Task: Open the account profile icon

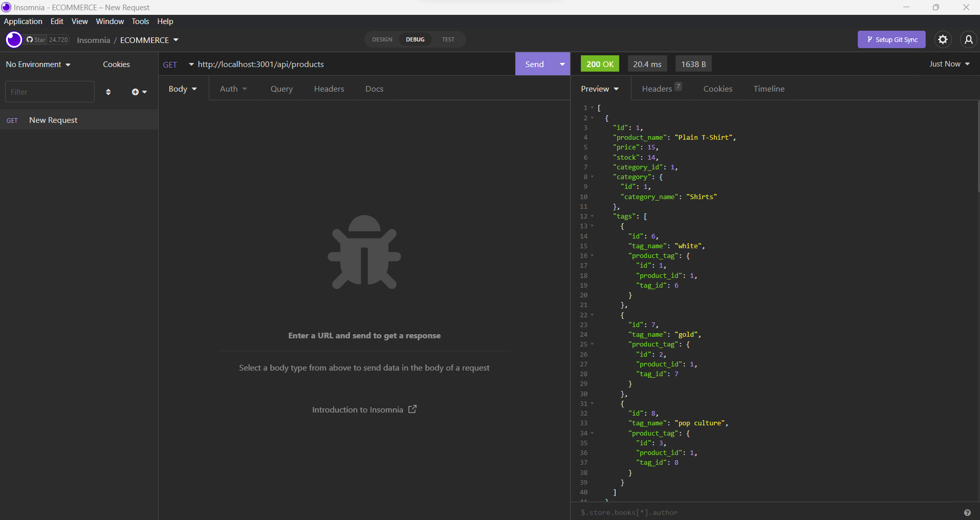Action: 969,39
